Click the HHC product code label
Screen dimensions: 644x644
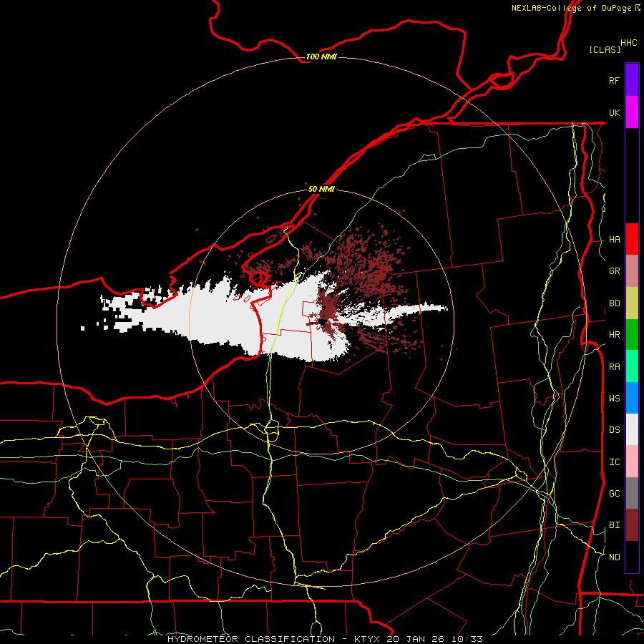(x=628, y=43)
